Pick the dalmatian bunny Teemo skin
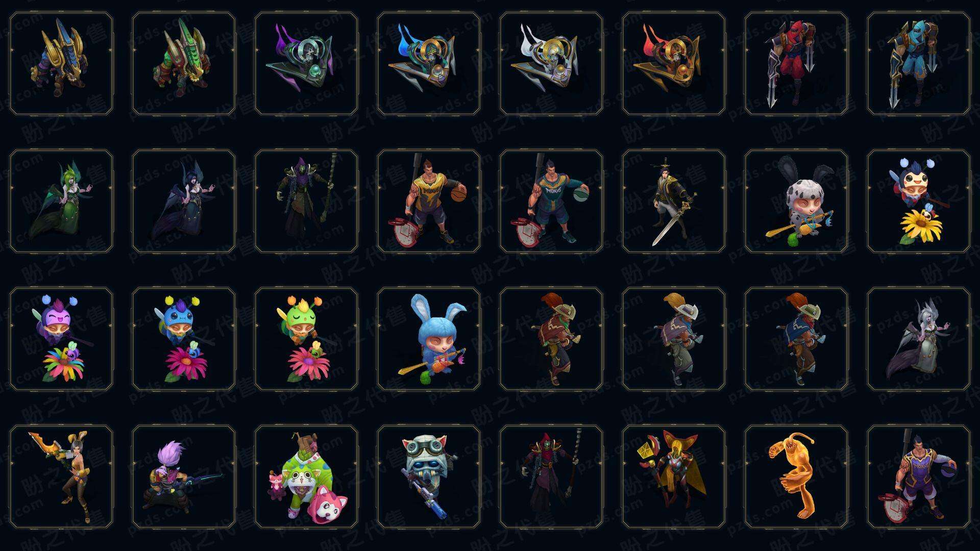980x551 pixels. pyautogui.click(x=796, y=201)
